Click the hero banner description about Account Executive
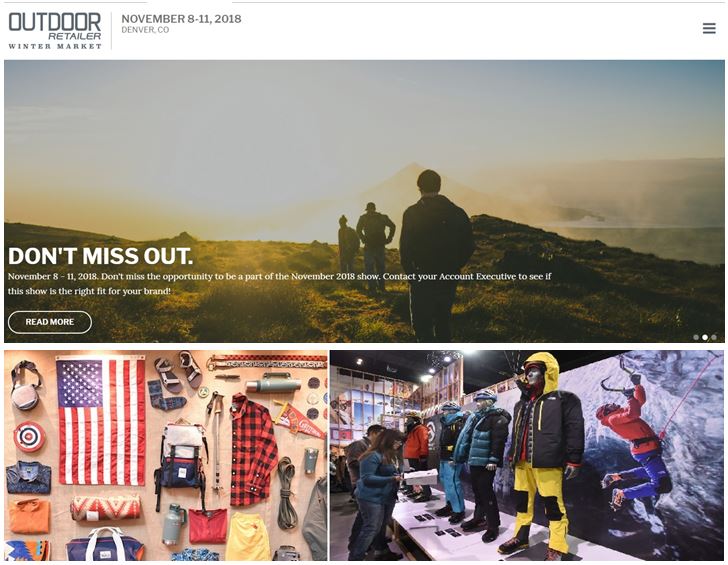728x565 pixels. 279,284
